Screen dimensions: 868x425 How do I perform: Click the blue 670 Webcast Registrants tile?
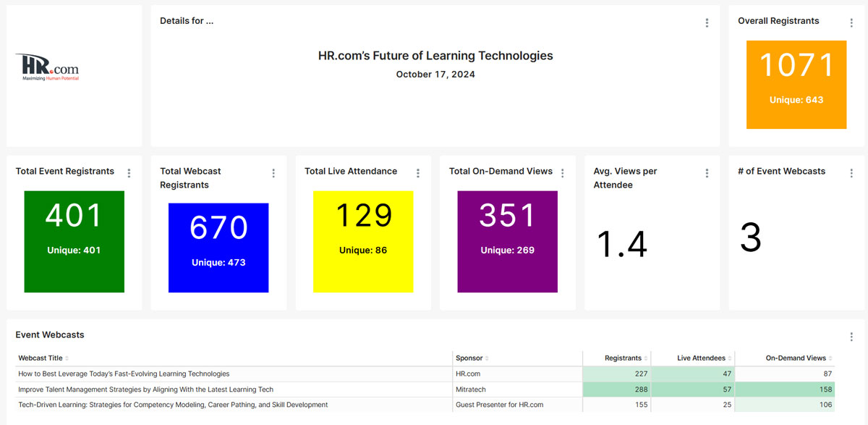(218, 248)
